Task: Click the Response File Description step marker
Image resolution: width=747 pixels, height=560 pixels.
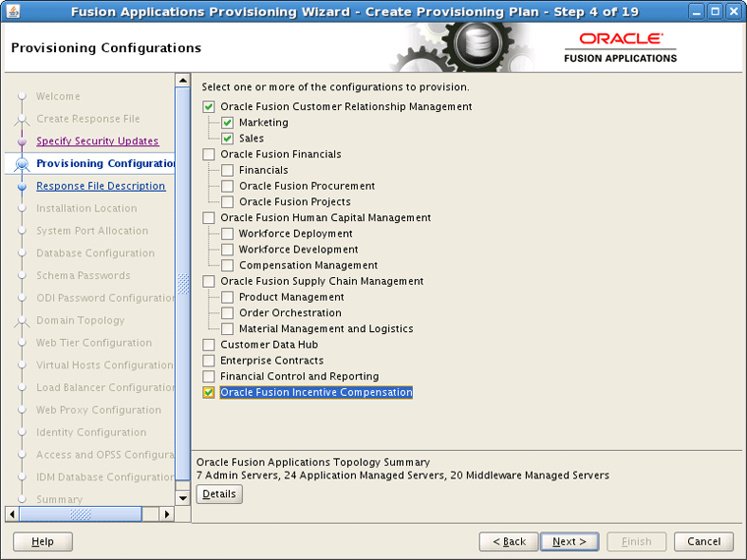Action: 22,187
